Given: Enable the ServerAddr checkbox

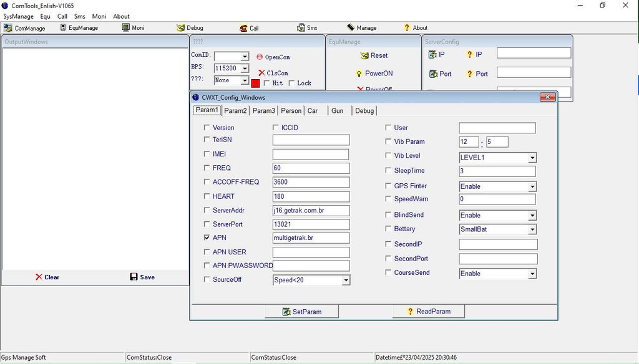Looking at the screenshot, I should click(207, 210).
